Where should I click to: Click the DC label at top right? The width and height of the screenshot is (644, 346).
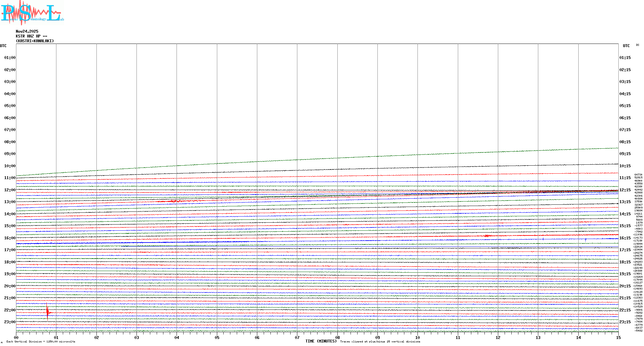coord(637,45)
